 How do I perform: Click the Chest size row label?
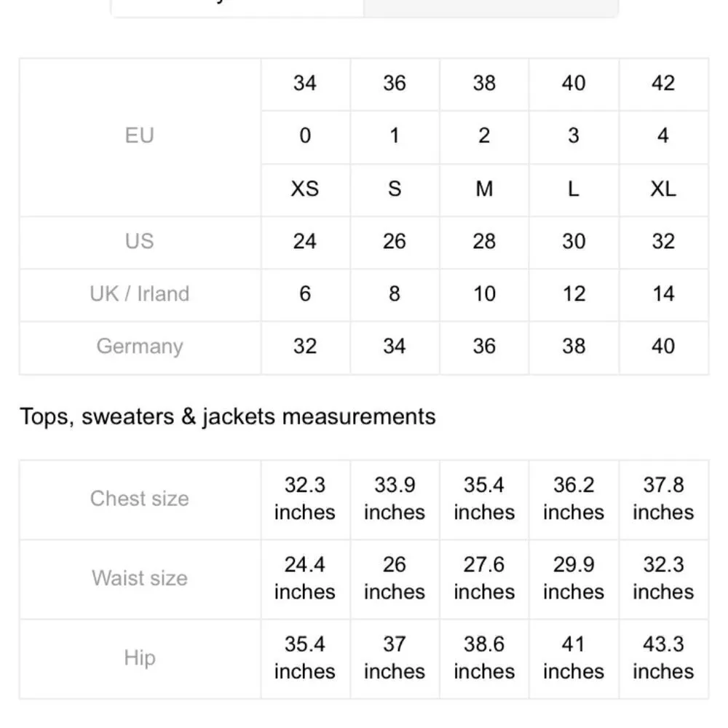click(140, 499)
